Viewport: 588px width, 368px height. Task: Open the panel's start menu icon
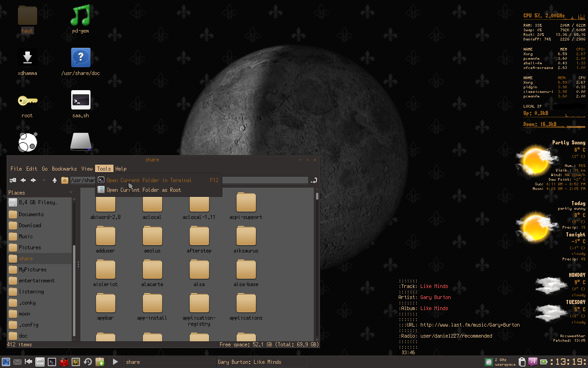[x=6, y=362]
